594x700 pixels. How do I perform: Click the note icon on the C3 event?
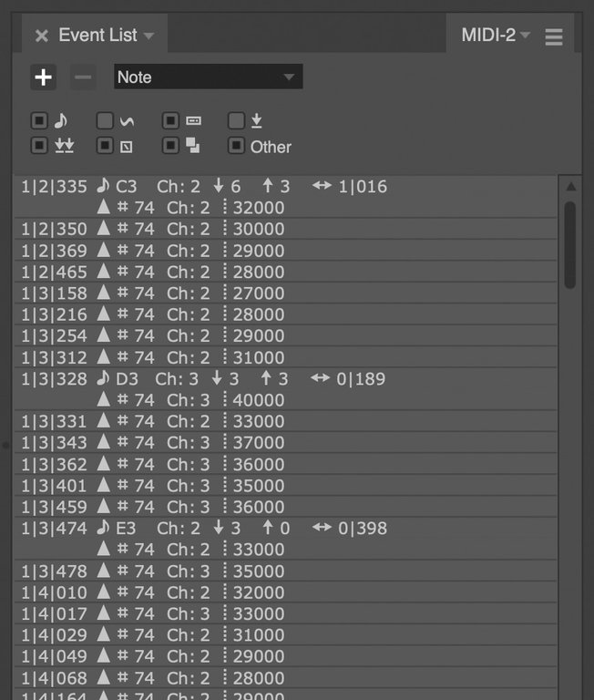103,187
